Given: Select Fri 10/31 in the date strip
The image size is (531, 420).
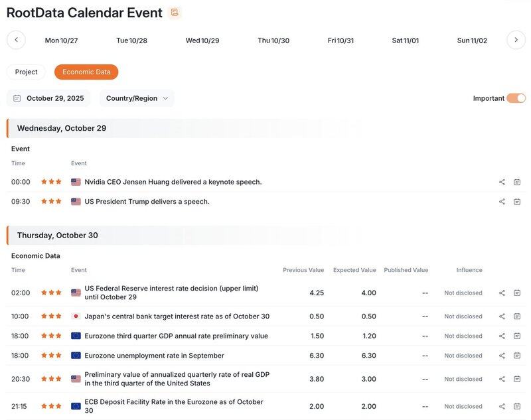Looking at the screenshot, I should 341,40.
